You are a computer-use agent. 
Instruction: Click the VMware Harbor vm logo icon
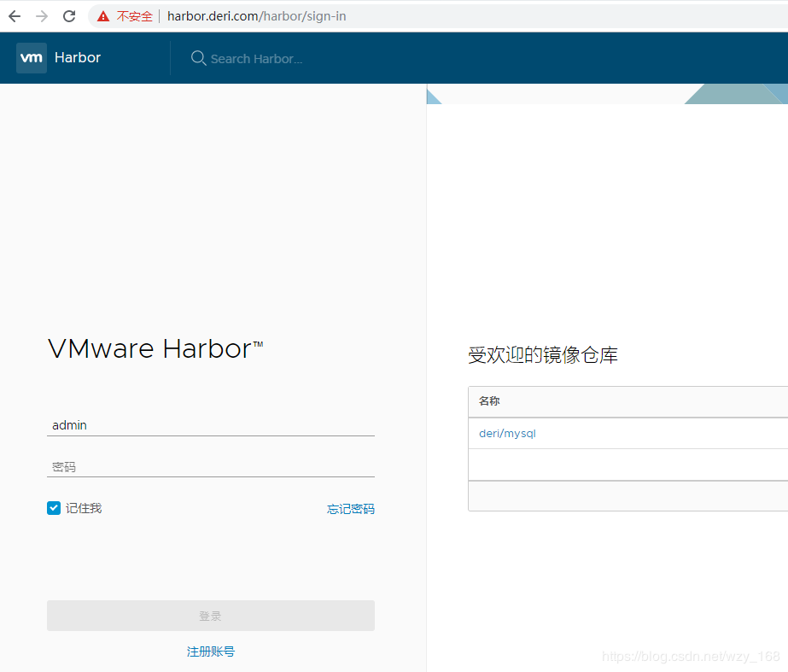[x=31, y=57]
